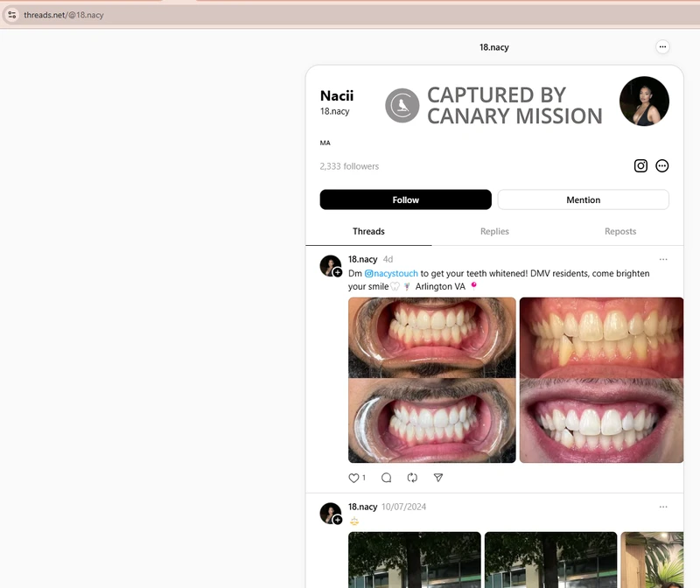Open the @nacystouch mention link
Viewport: 700px width, 588px height.
pos(391,273)
